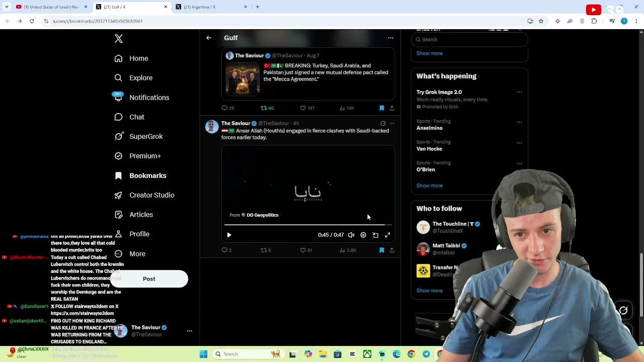Click the Creator Studio rocket icon

[118, 195]
